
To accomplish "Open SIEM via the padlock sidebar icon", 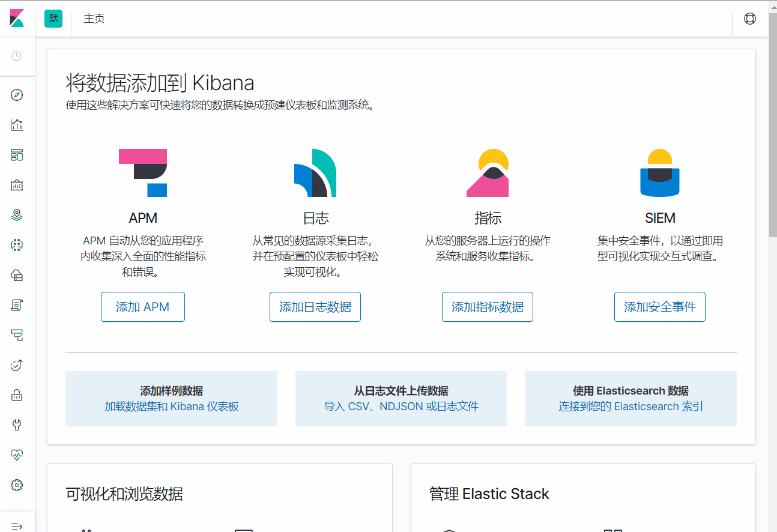I will point(17,395).
